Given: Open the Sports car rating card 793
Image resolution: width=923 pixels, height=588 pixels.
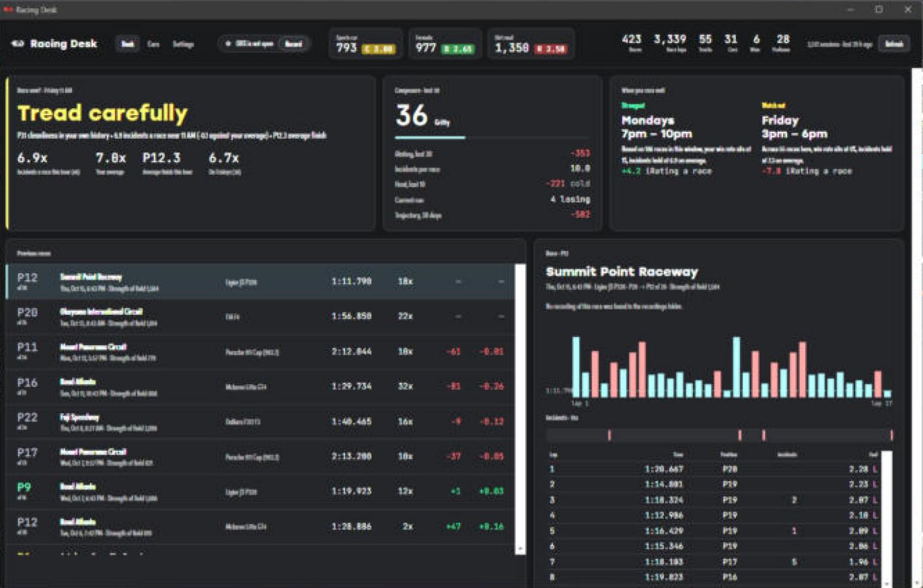Looking at the screenshot, I should (x=366, y=44).
